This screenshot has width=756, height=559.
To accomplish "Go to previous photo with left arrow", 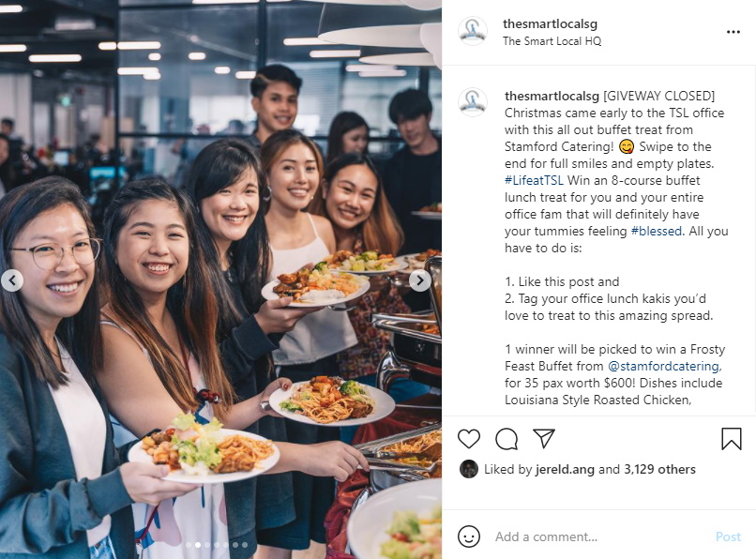I will [12, 280].
